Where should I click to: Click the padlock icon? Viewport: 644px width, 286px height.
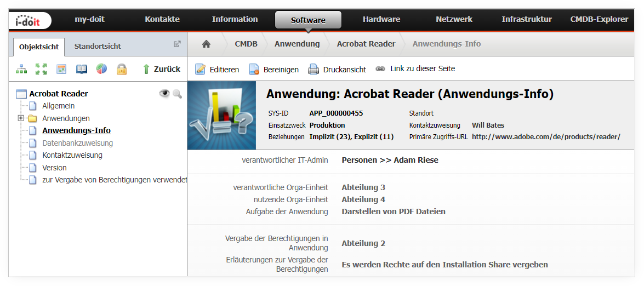tap(121, 69)
